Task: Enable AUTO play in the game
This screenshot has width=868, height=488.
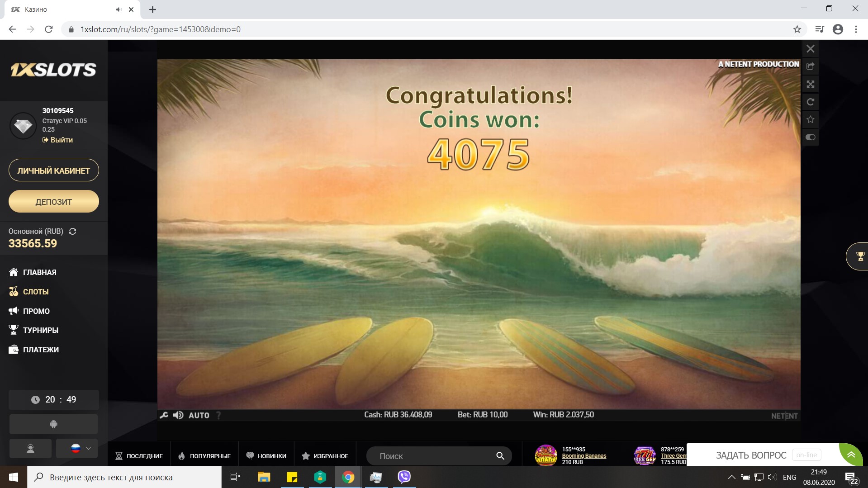Action: coord(199,415)
